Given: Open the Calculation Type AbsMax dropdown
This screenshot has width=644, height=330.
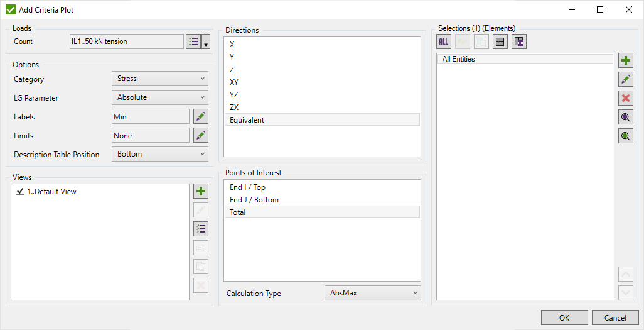Looking at the screenshot, I should 372,293.
